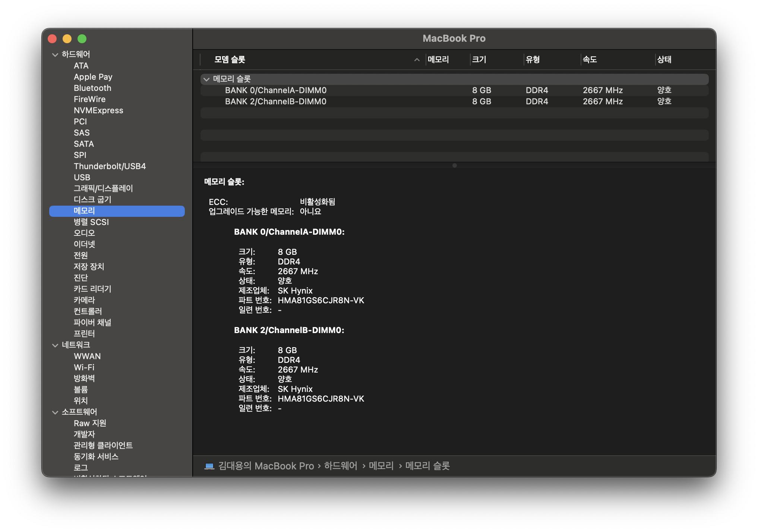The height and width of the screenshot is (532, 758).
Task: Open the Bluetooth hardware entry
Action: pyautogui.click(x=92, y=88)
